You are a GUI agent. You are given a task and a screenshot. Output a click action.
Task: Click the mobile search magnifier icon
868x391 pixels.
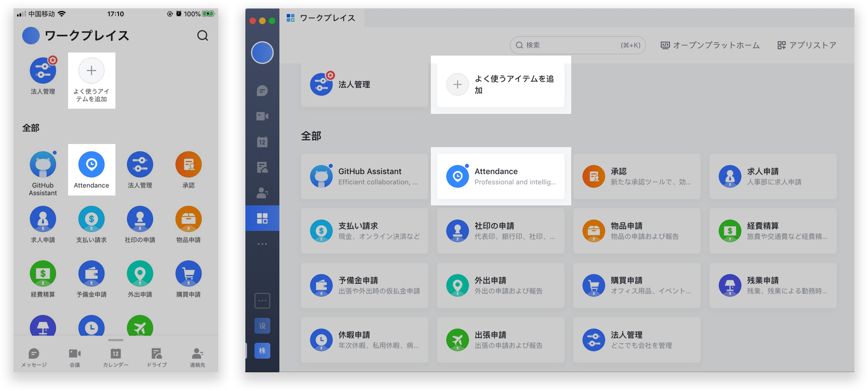[x=203, y=35]
